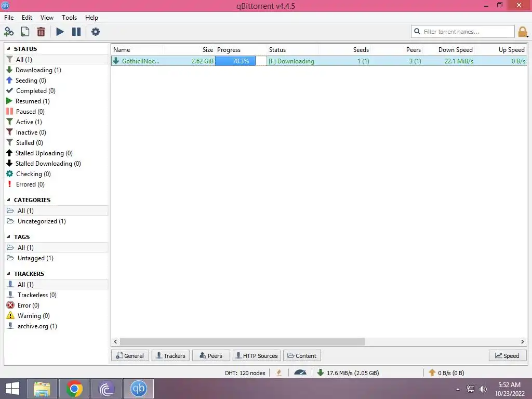Sort by Name column header
This screenshot has width=532, height=399.
pyautogui.click(x=137, y=50)
